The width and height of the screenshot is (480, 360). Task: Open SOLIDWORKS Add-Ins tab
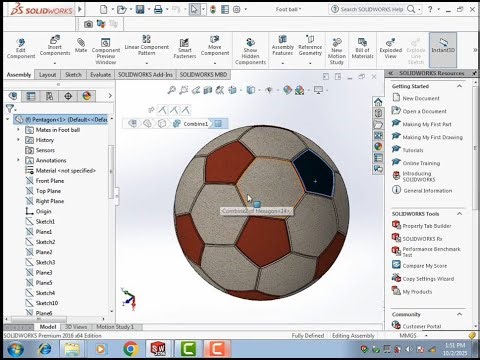145,75
